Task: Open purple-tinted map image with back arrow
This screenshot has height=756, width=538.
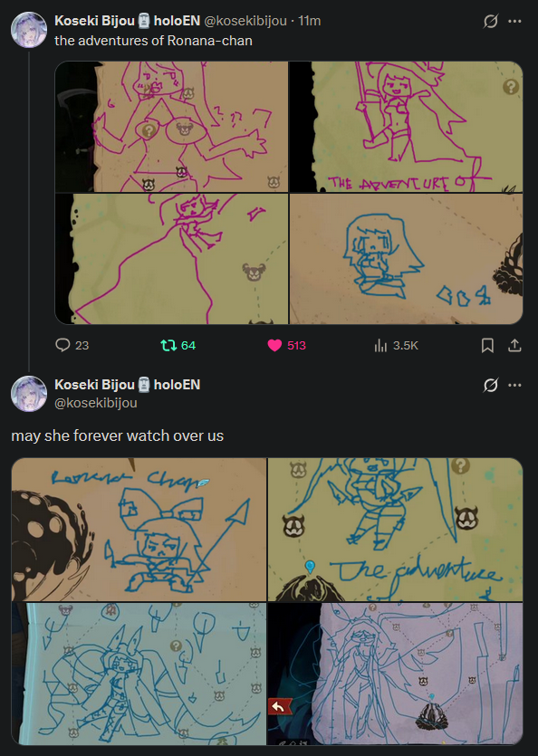Action: 395,674
